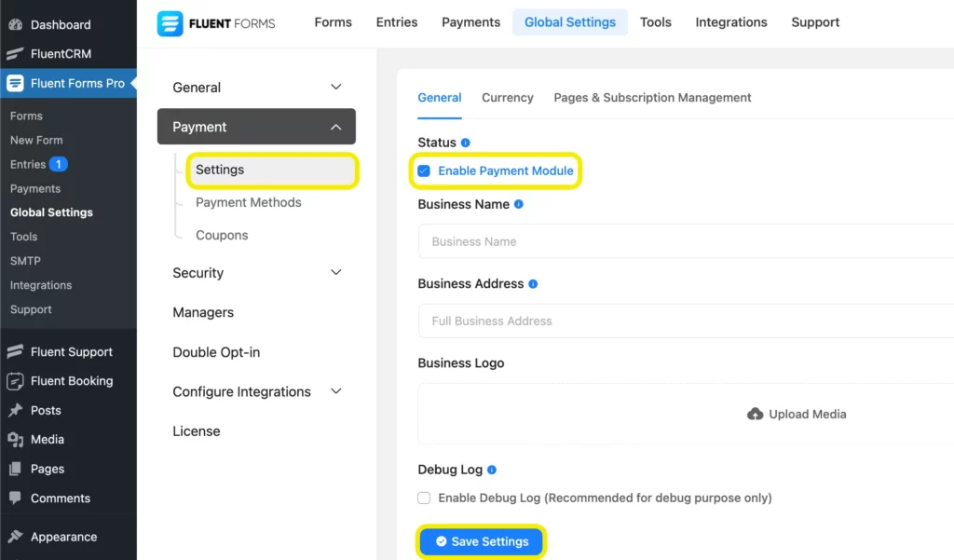Expand the Security section
Screen dimensions: 954x560
[257, 273]
